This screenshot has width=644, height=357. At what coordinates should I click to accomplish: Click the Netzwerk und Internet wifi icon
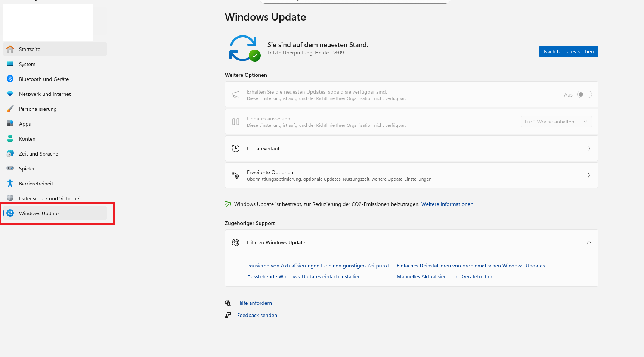pos(10,94)
